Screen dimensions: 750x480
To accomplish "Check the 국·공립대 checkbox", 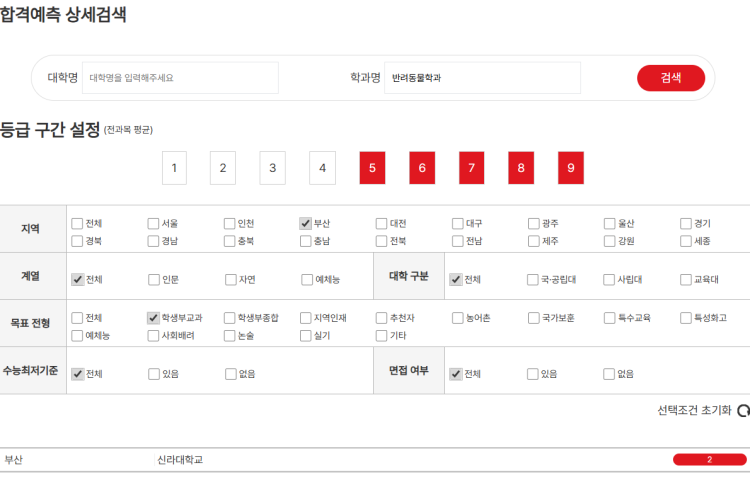I will [x=533, y=280].
